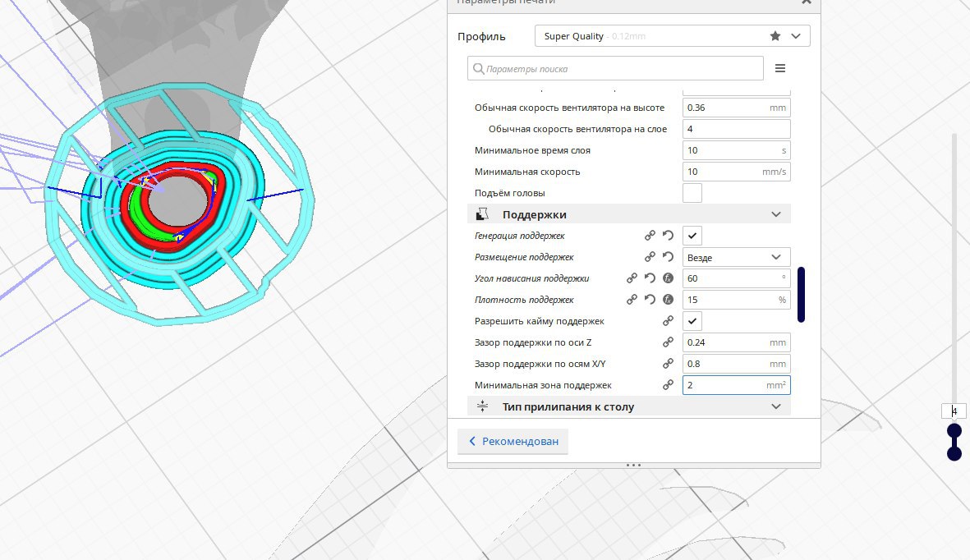Image resolution: width=970 pixels, height=560 pixels.
Task: Uncheck the Разрешить кайму поддержек checkbox
Action: tap(692, 321)
